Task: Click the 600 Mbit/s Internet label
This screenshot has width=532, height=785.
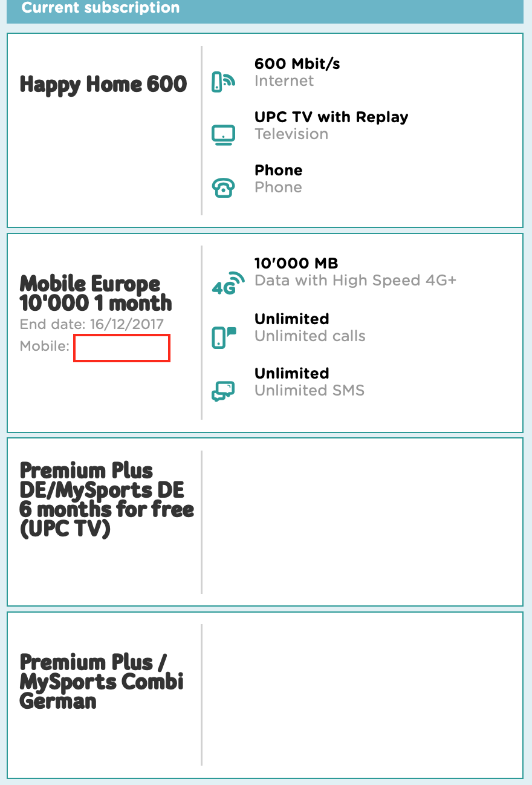Action: pos(297,64)
